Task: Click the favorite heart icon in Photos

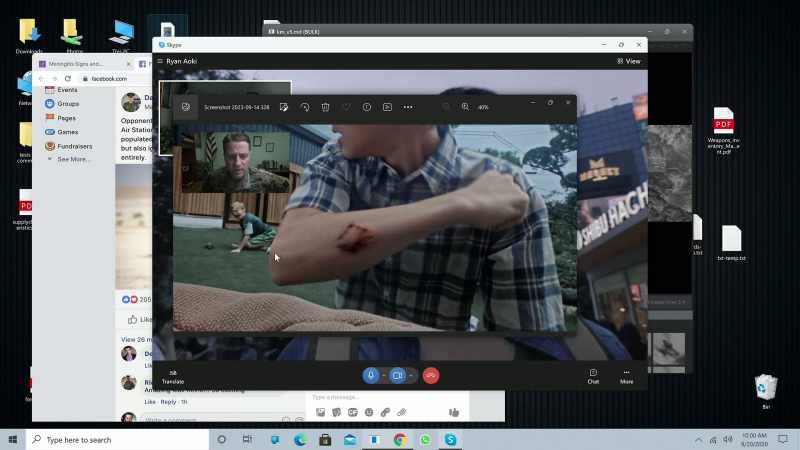Action: pyautogui.click(x=346, y=107)
